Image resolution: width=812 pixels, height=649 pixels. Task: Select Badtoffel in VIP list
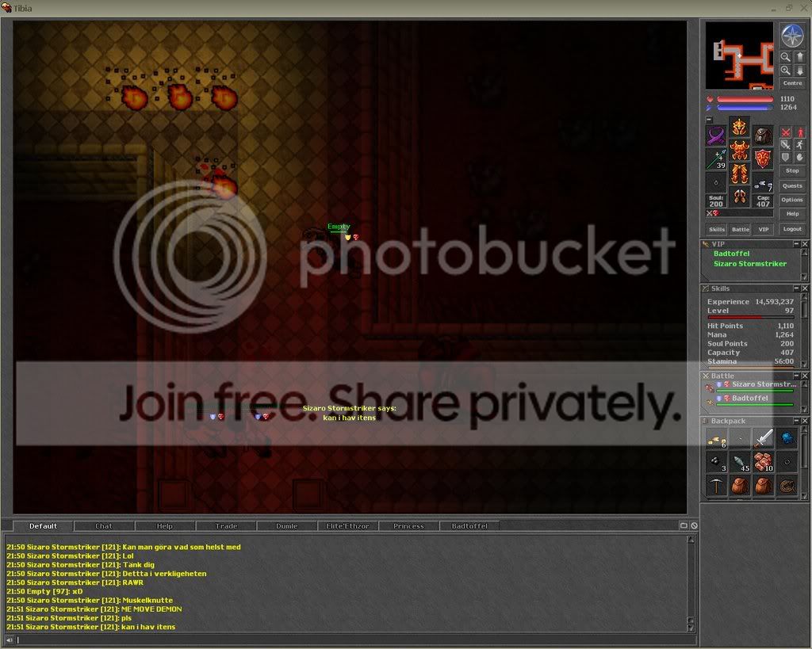click(x=731, y=254)
